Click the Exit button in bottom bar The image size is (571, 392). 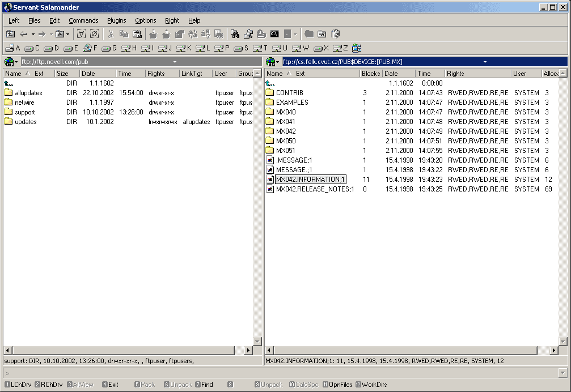tap(111, 385)
